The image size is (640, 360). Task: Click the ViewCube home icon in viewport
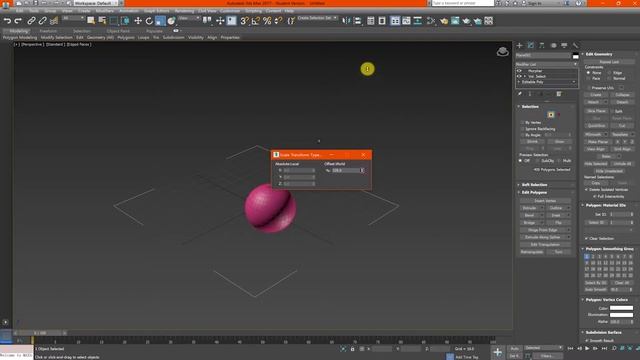tap(502, 51)
